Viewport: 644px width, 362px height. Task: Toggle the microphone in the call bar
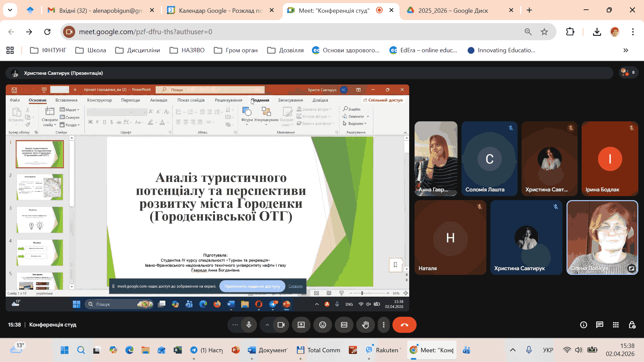249,325
